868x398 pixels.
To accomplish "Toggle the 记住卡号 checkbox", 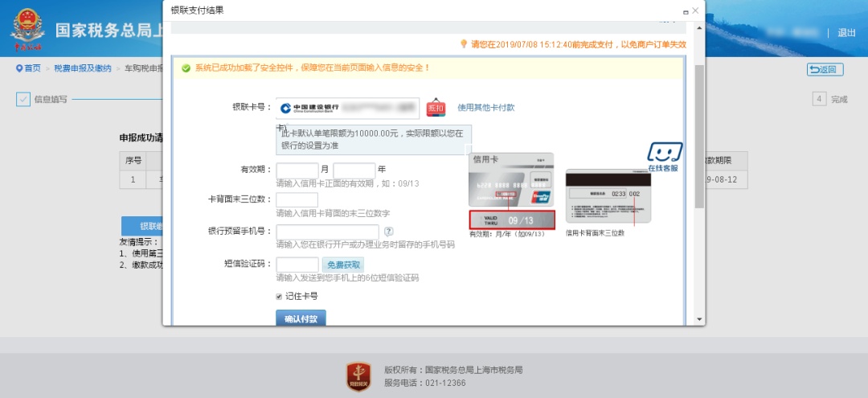I will pyautogui.click(x=279, y=296).
